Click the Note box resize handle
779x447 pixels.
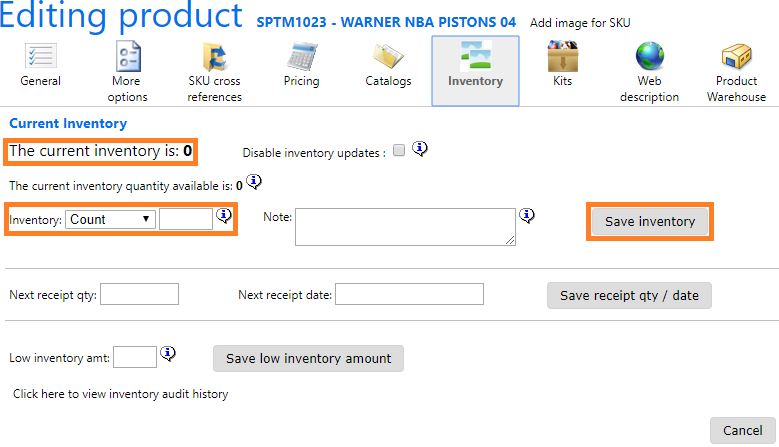click(x=510, y=240)
